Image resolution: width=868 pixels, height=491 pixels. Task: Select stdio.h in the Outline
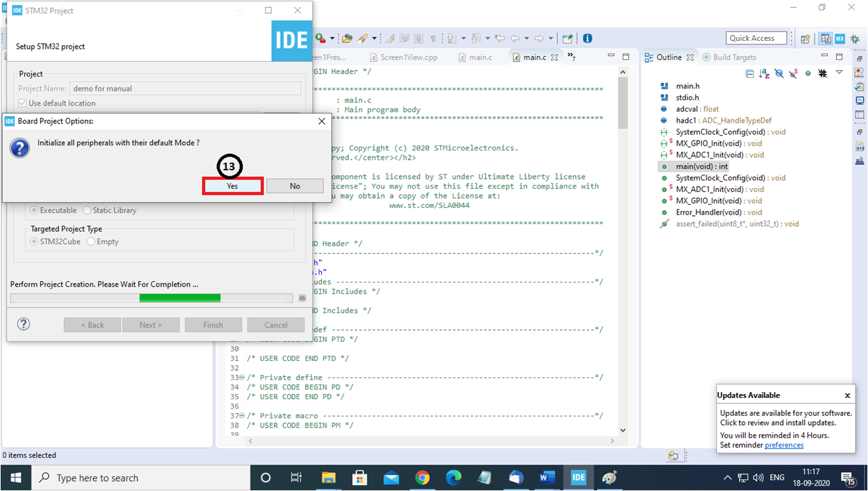tap(687, 98)
